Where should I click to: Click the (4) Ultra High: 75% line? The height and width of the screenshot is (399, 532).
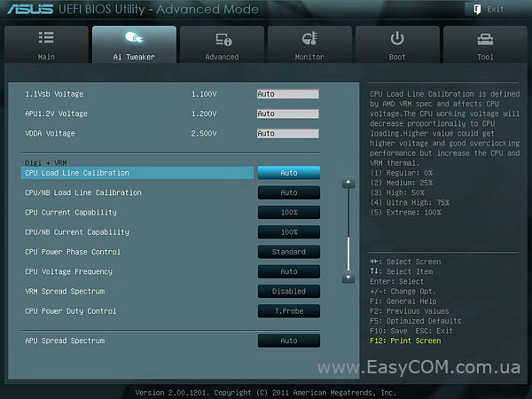tap(410, 202)
